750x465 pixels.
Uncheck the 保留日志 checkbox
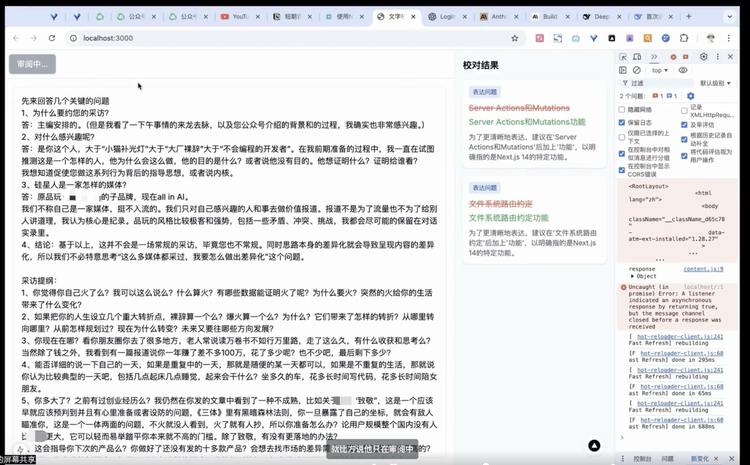tap(623, 122)
